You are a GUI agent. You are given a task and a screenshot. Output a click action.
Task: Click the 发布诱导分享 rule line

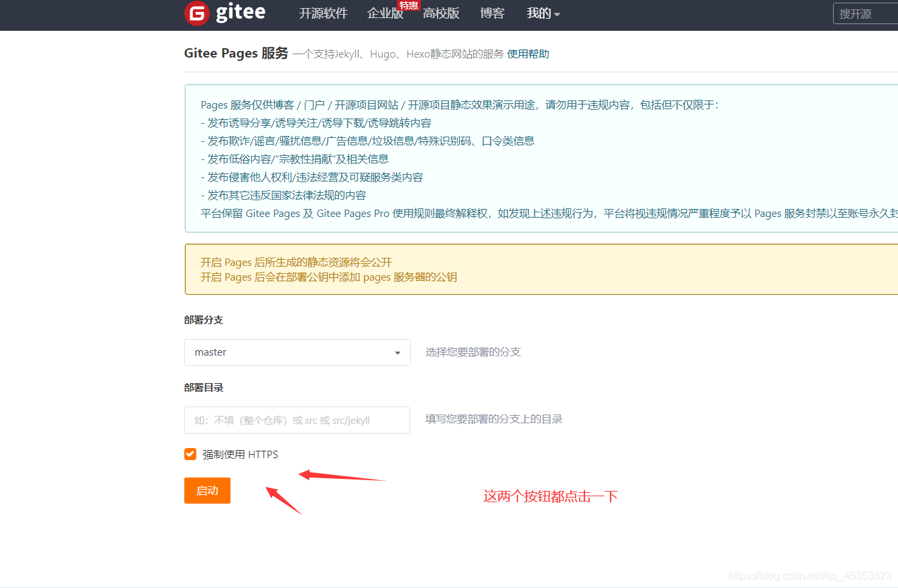click(x=316, y=123)
